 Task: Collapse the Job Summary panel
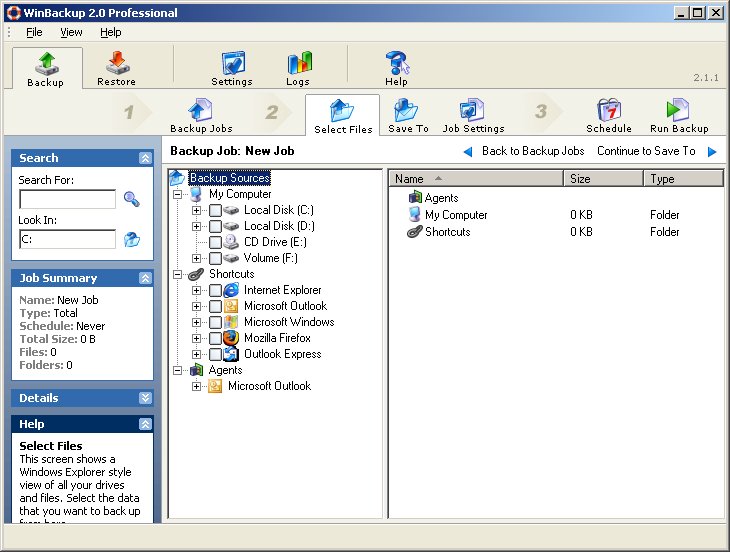pyautogui.click(x=145, y=278)
